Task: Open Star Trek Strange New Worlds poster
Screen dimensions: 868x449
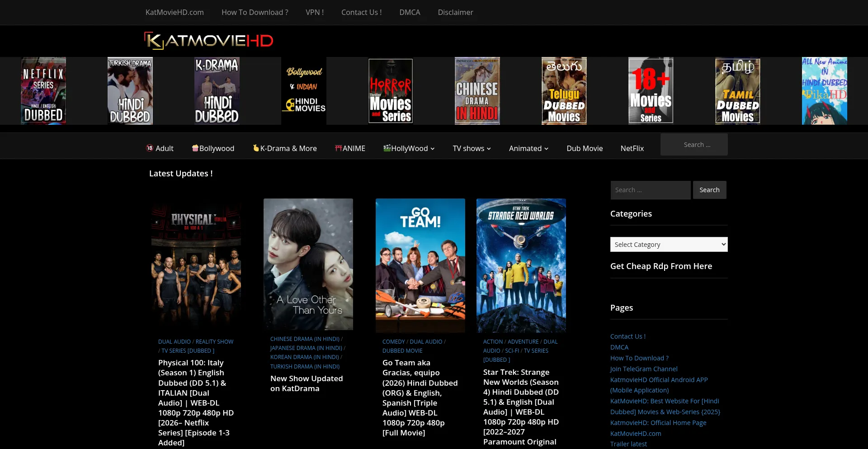Action: [521, 266]
